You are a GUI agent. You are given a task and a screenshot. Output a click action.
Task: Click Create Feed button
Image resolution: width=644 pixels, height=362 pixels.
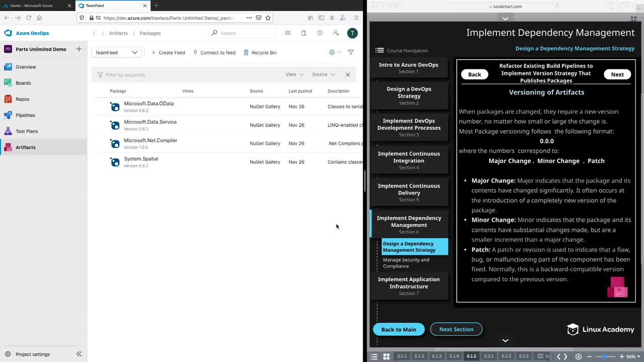pos(168,52)
